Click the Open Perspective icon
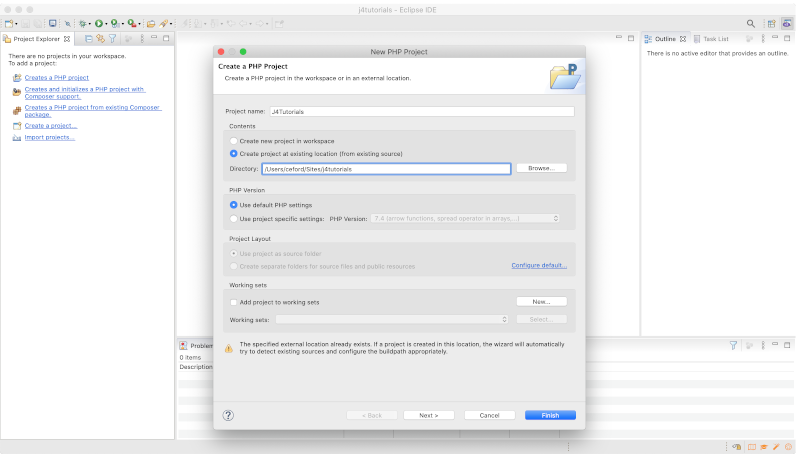 [771, 23]
